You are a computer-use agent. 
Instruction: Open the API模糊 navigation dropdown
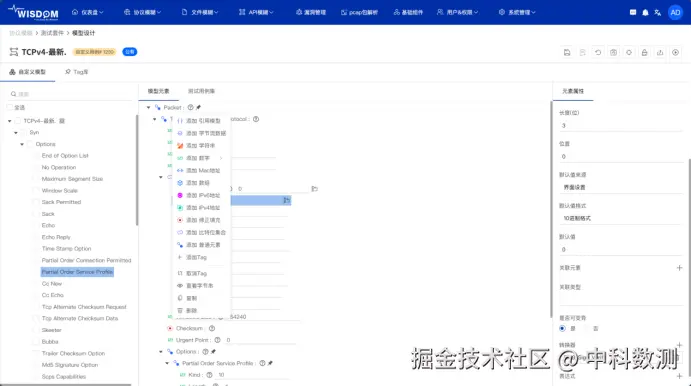click(x=256, y=12)
